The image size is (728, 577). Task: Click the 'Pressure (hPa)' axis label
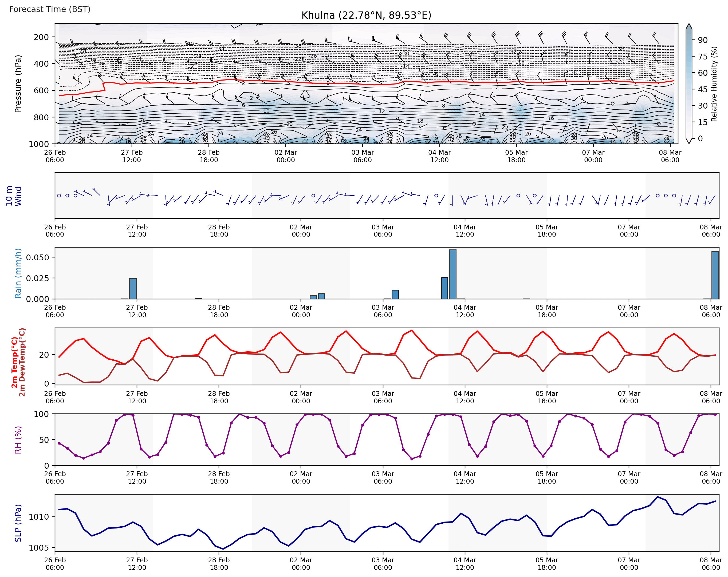(x=18, y=84)
